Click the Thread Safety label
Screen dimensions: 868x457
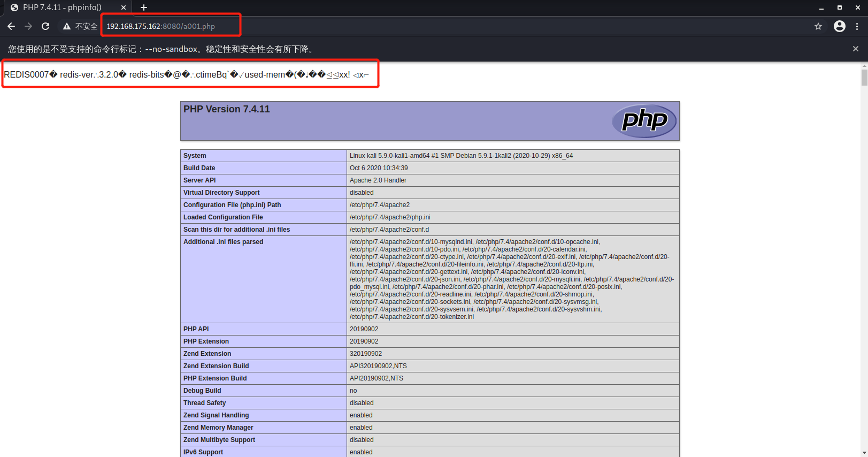click(204, 403)
